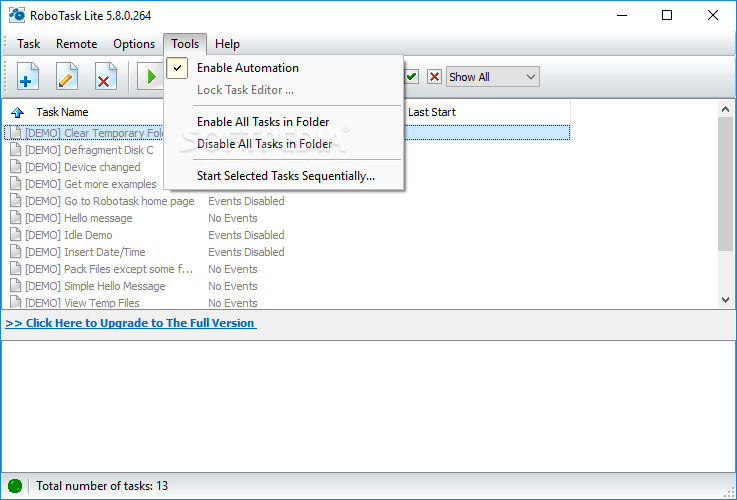This screenshot has width=737, height=500.
Task: Select the Get more examples task
Action: pyautogui.click(x=91, y=184)
